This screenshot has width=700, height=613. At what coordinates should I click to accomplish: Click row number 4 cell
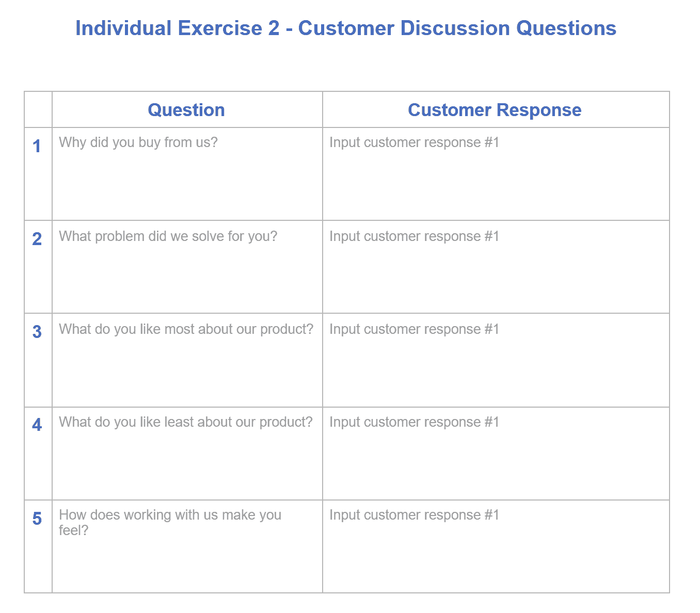[38, 454]
